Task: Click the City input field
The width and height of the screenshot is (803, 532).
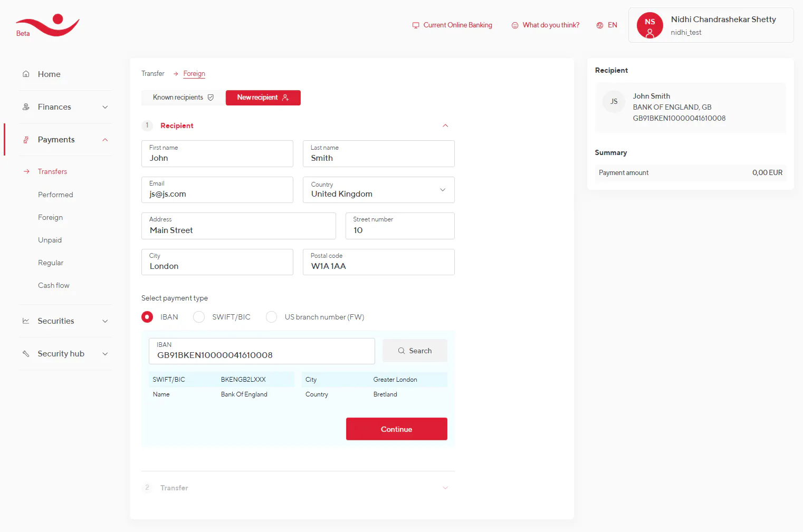Action: (217, 262)
